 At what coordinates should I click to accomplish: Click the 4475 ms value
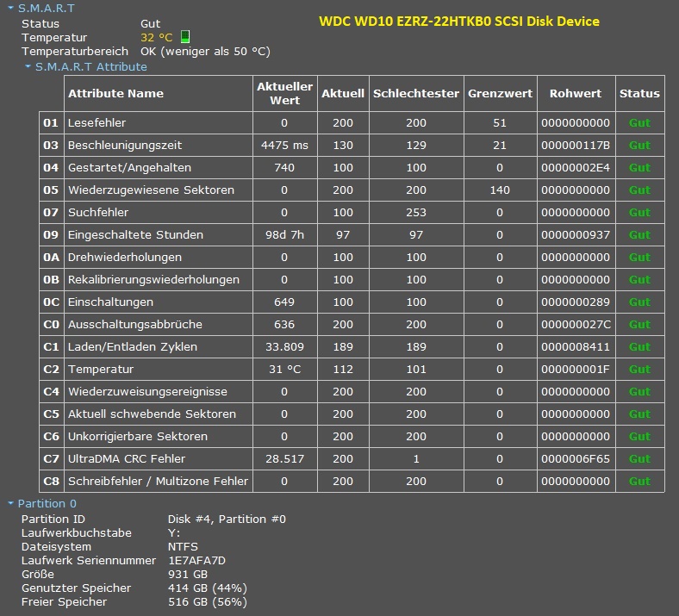pyautogui.click(x=284, y=146)
